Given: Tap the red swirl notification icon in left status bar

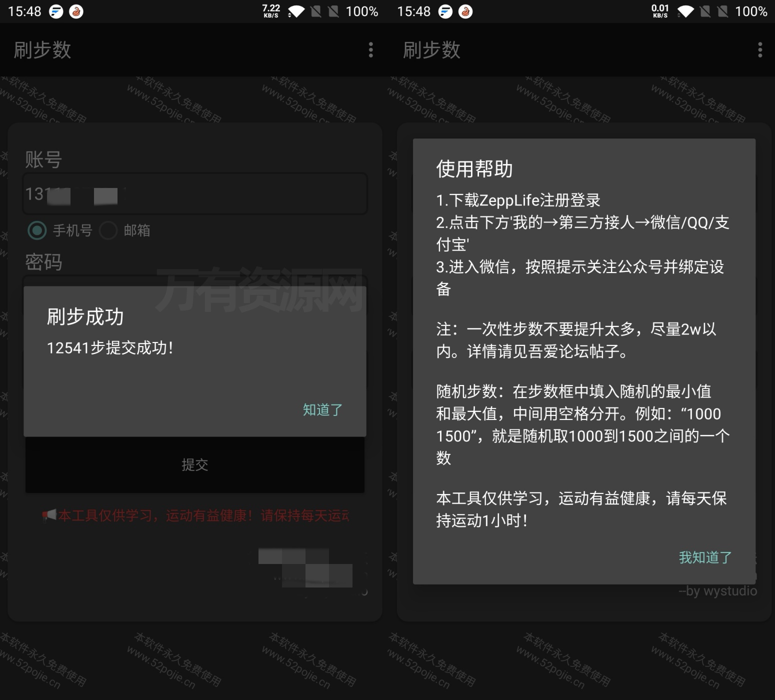Looking at the screenshot, I should [x=76, y=11].
